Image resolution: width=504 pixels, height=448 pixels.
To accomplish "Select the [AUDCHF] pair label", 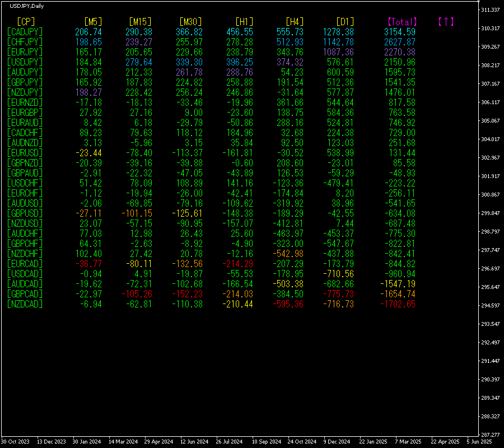I will pyautogui.click(x=25, y=234).
